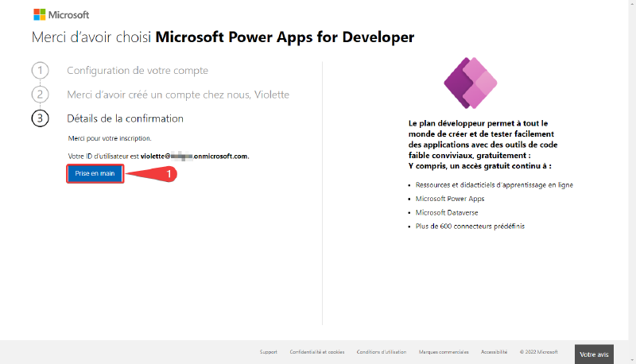
Task: Open the Accessibilité footer link
Action: 494,352
